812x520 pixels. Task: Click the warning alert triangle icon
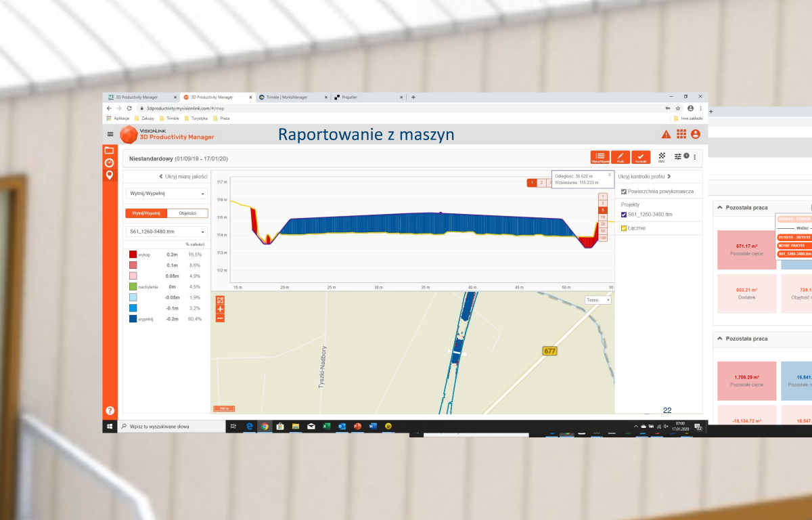tap(666, 134)
